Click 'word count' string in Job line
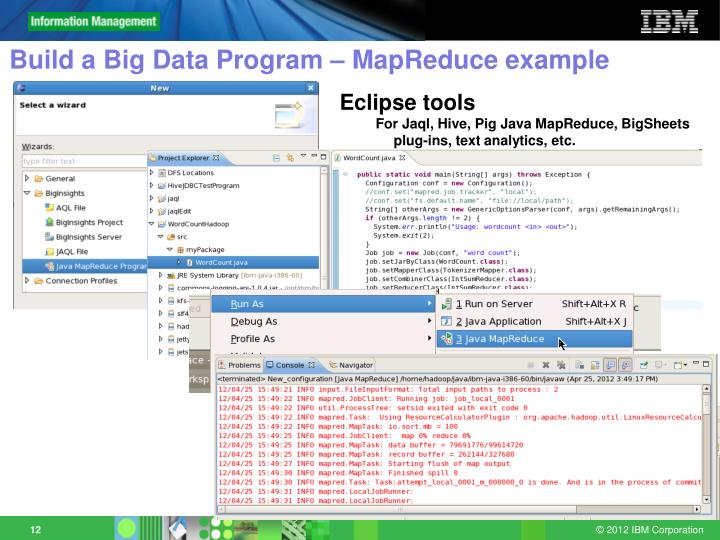The height and width of the screenshot is (540, 720). (x=489, y=253)
